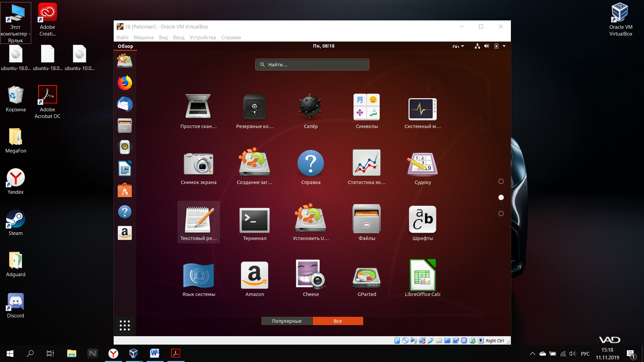644x362 pixels.
Task: Open the Шрифты fonts app
Action: point(423,224)
